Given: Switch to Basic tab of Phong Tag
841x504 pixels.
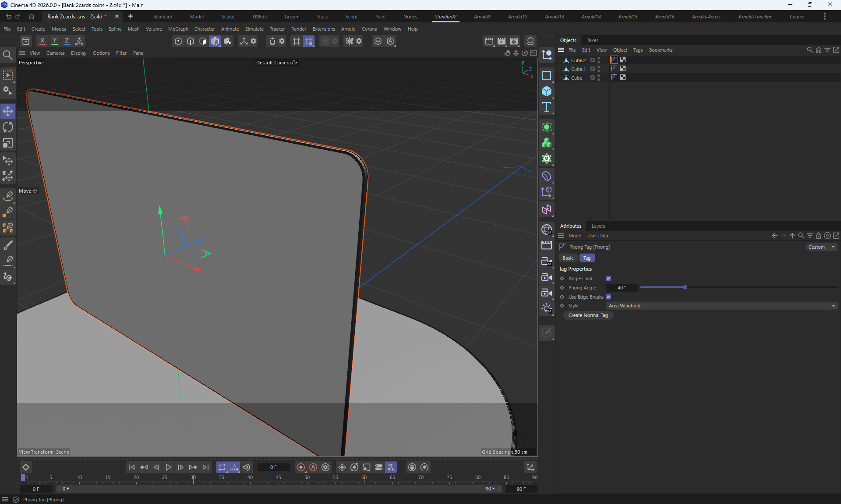Looking at the screenshot, I should 568,258.
